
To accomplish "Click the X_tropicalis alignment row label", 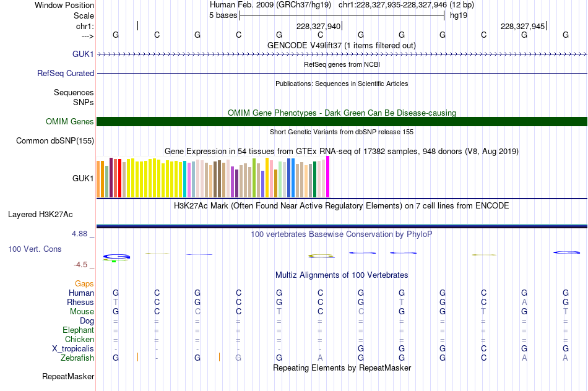I will click(x=73, y=348).
